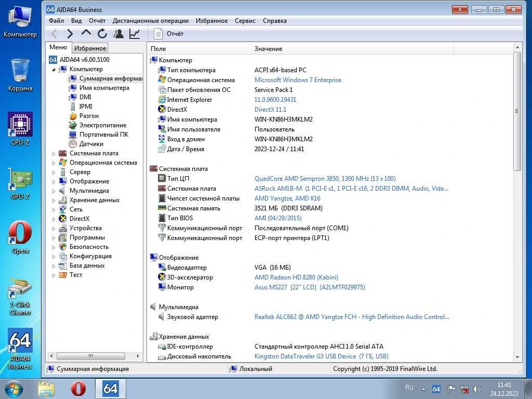Open the Справка menu
Viewport: 532px width, 399px height.
tap(275, 21)
